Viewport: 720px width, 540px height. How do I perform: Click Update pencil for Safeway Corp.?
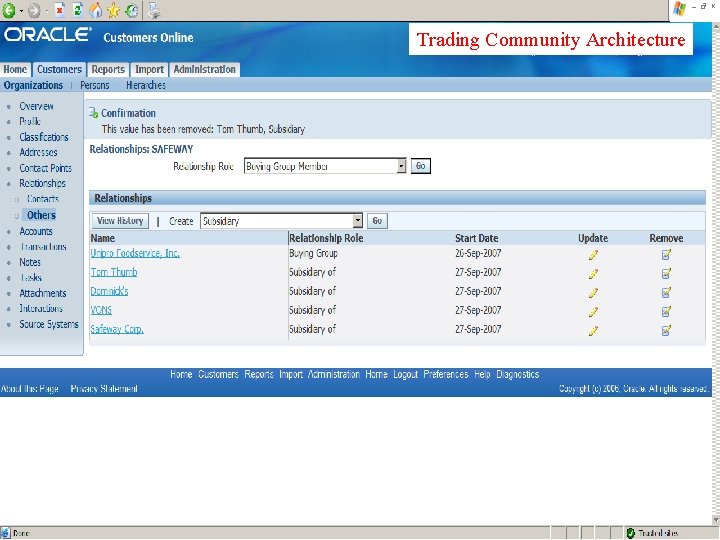[593, 331]
